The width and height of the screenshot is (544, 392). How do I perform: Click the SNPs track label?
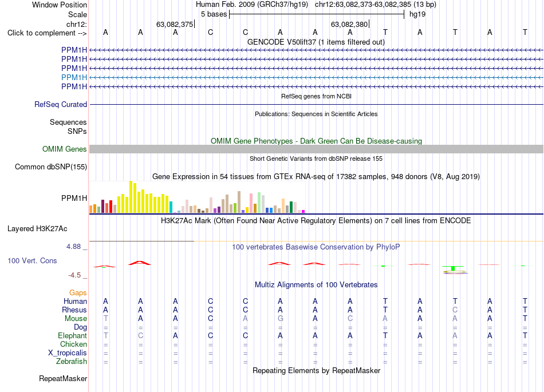pyautogui.click(x=77, y=132)
